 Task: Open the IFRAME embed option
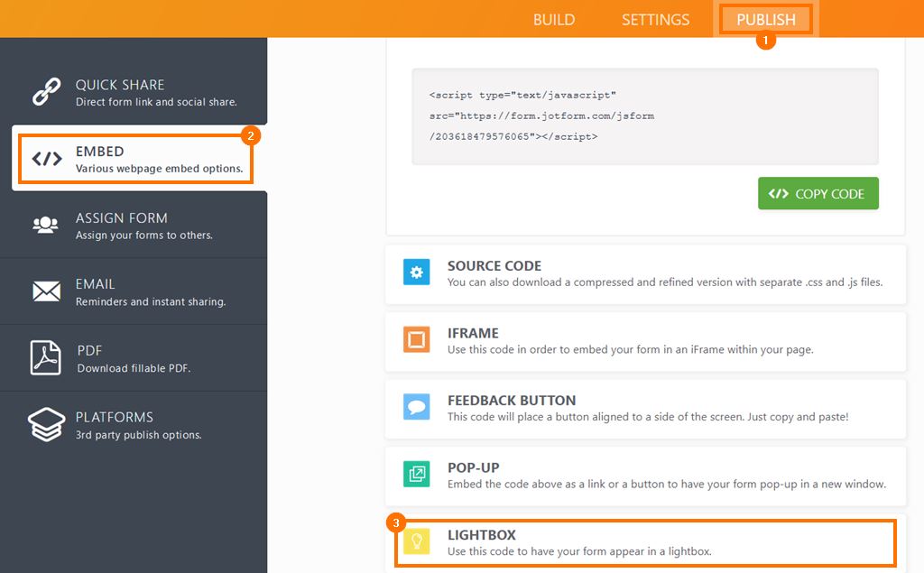(x=645, y=341)
